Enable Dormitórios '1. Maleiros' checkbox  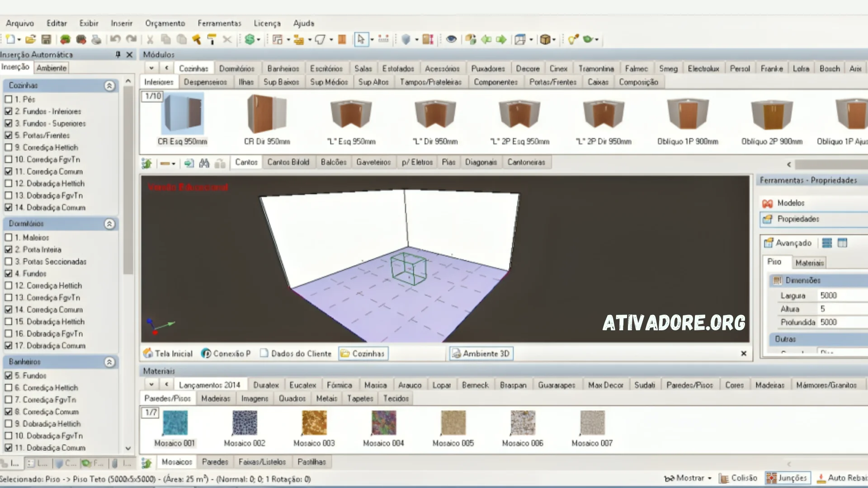(8, 238)
